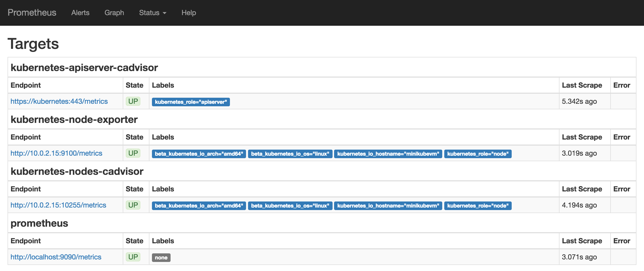Click the gray none label badge
Image resolution: width=644 pixels, height=271 pixels.
161,258
